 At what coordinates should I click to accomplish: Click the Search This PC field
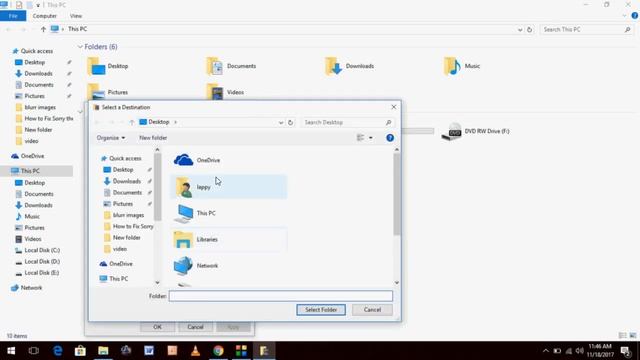pyautogui.click(x=587, y=29)
